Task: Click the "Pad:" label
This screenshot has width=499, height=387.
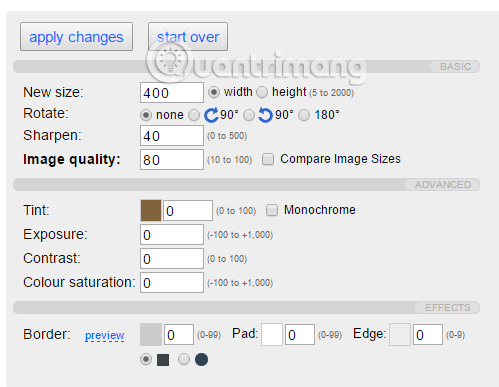Action: point(245,333)
